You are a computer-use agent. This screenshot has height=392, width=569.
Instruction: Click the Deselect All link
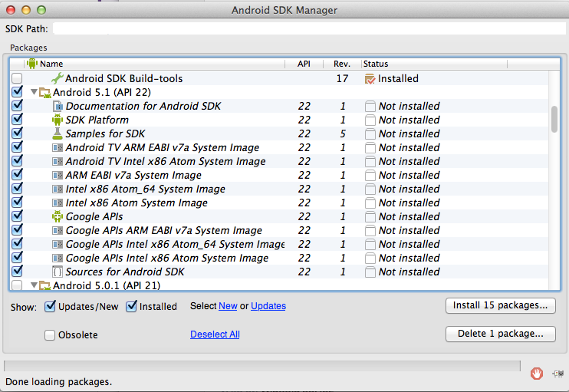tap(215, 334)
